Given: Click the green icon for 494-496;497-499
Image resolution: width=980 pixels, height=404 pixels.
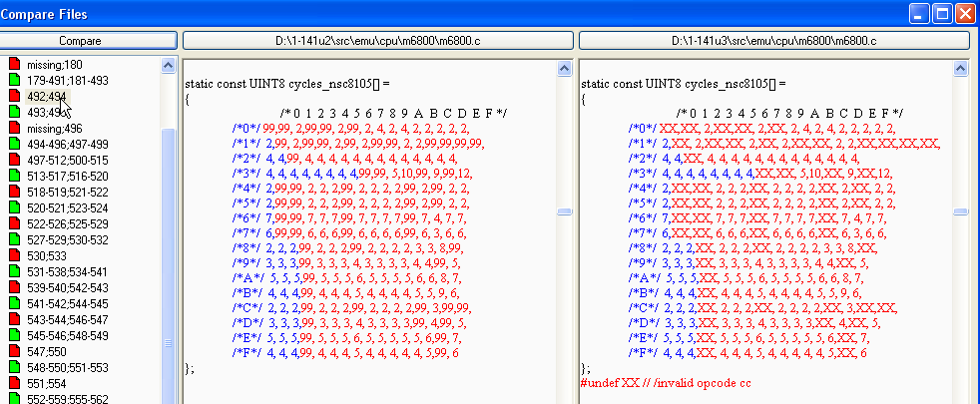Looking at the screenshot, I should [14, 144].
